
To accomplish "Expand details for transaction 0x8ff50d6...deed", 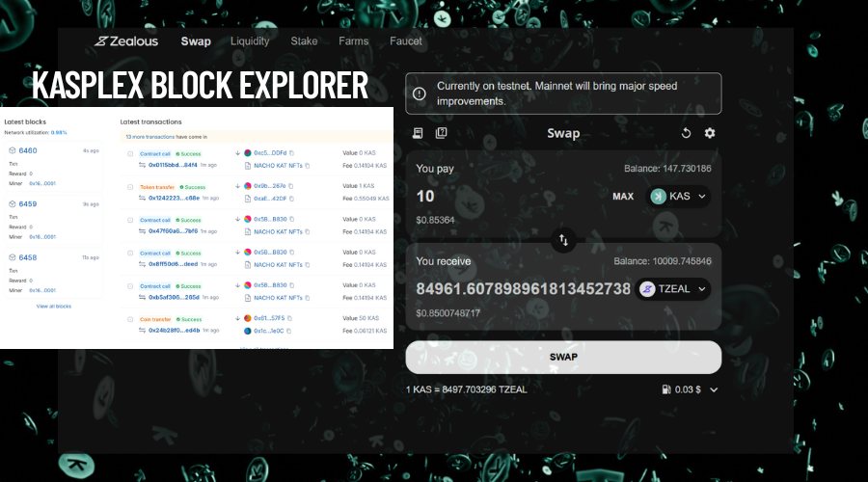I will pos(130,254).
